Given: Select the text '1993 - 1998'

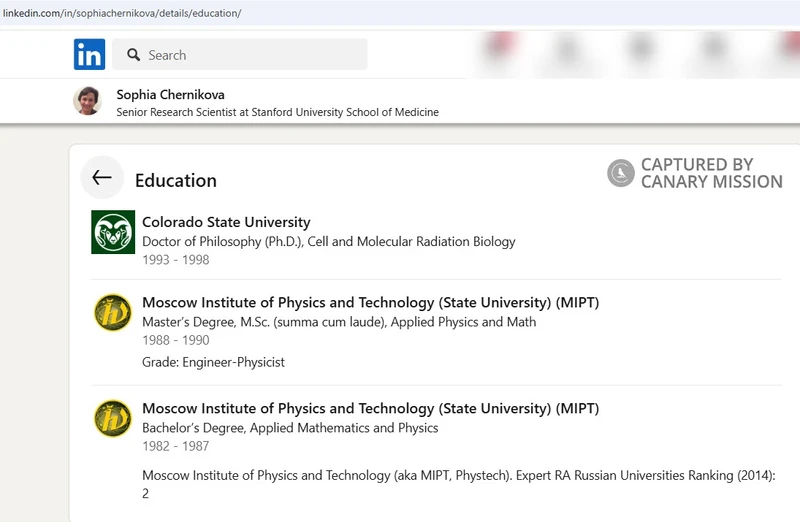Looking at the screenshot, I should click(x=176, y=260).
